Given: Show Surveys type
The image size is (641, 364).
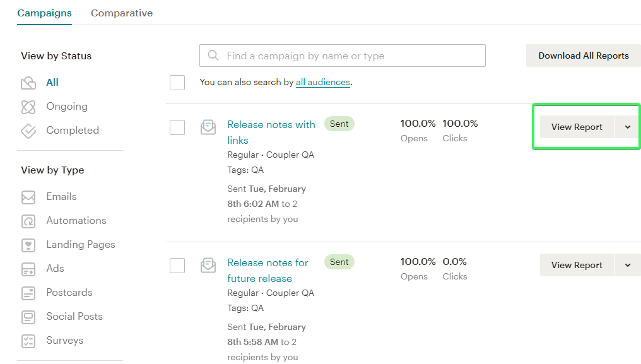Looking at the screenshot, I should (65, 340).
